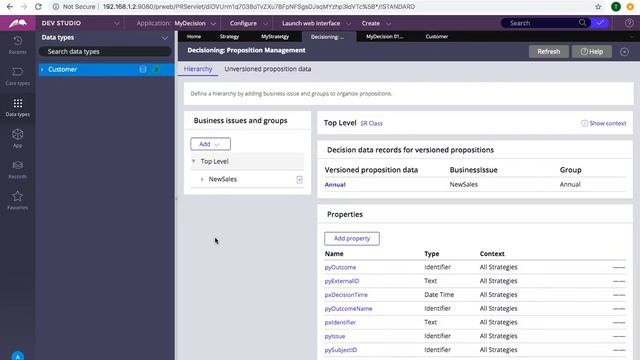Viewport: 640px width, 360px height.
Task: Open the help question mark icon in header
Action: click(629, 23)
